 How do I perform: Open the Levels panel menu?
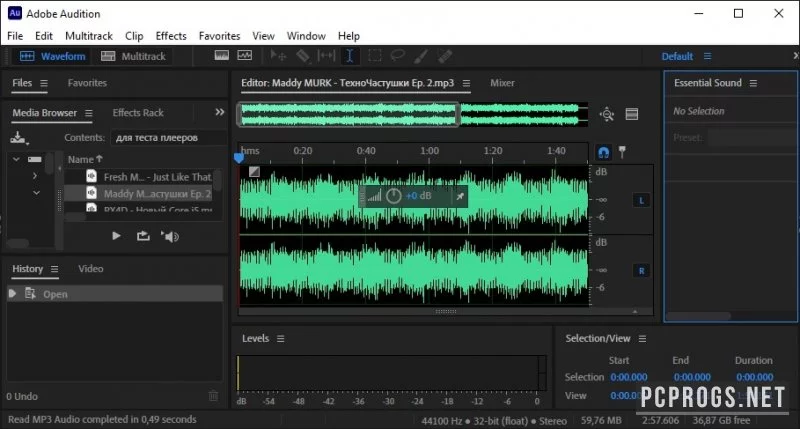click(281, 339)
